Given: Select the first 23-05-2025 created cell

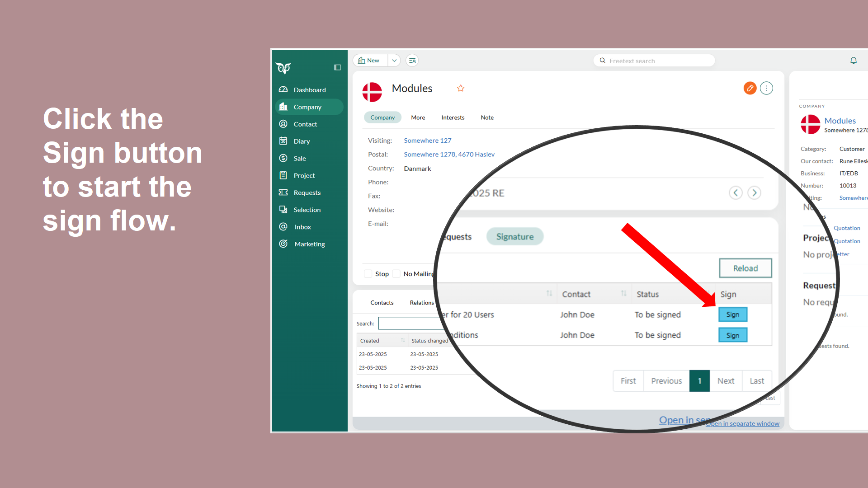Looking at the screenshot, I should click(x=373, y=354).
